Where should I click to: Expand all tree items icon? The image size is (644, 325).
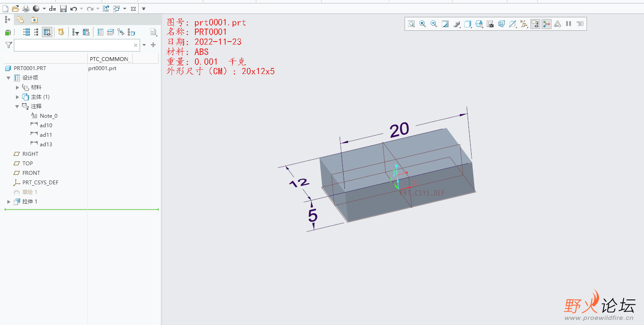click(26, 32)
